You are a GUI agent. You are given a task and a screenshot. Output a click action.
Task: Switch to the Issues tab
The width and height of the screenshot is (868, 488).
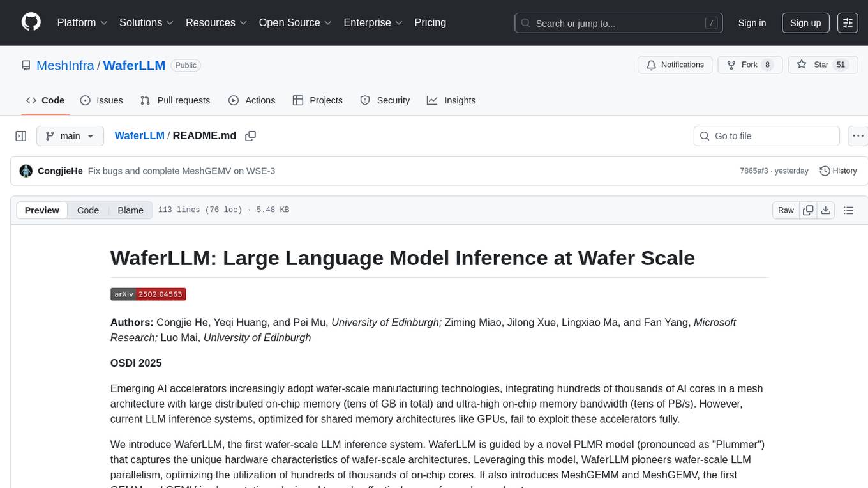[101, 100]
